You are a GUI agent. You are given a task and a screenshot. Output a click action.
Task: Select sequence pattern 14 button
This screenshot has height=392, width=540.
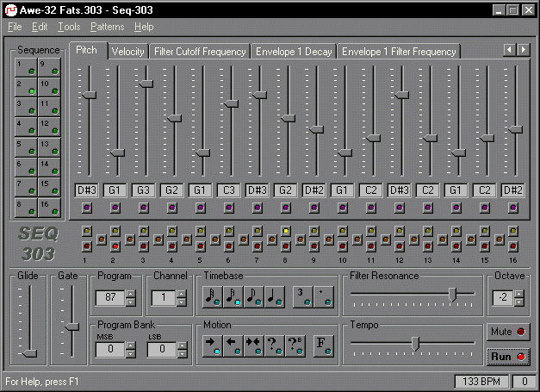[x=49, y=167]
